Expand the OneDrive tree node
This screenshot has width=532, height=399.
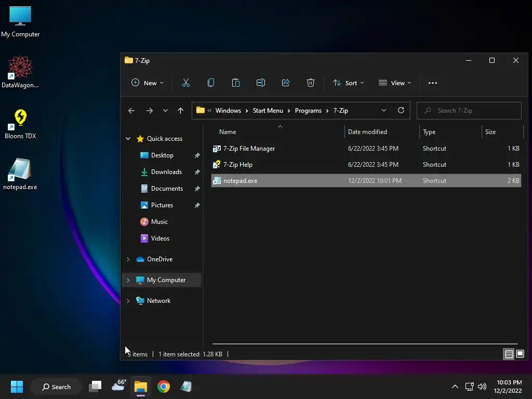tap(128, 259)
